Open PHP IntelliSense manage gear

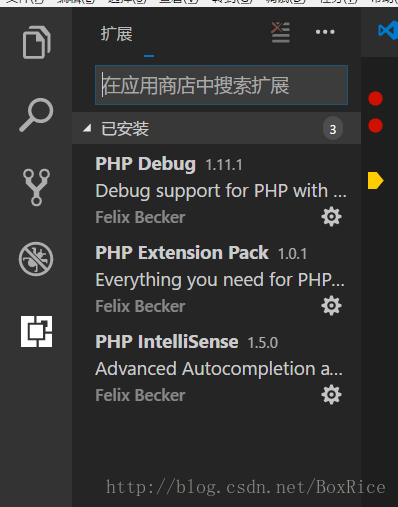pyautogui.click(x=331, y=395)
